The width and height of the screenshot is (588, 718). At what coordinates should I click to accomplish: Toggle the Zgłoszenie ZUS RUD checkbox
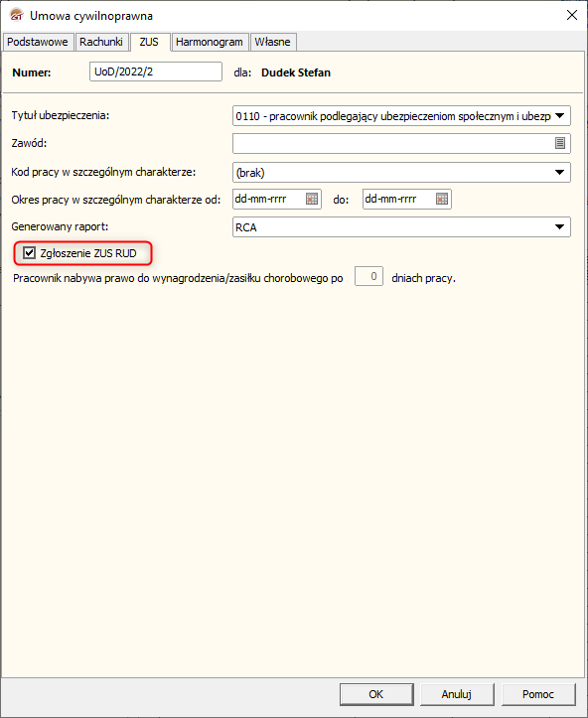point(30,253)
